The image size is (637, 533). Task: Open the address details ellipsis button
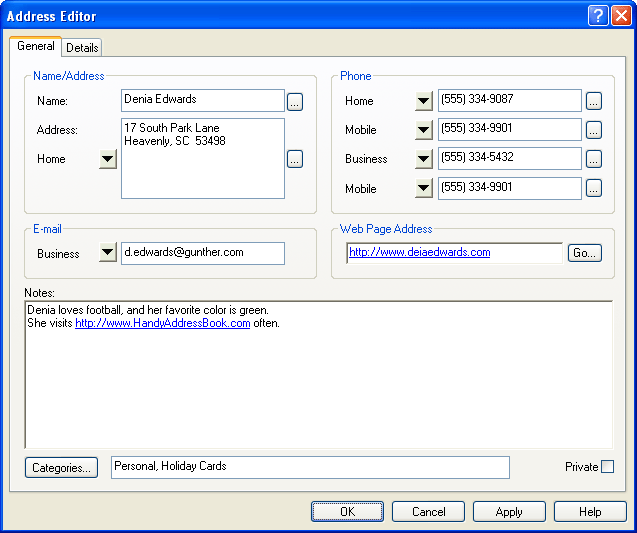tap(295, 159)
